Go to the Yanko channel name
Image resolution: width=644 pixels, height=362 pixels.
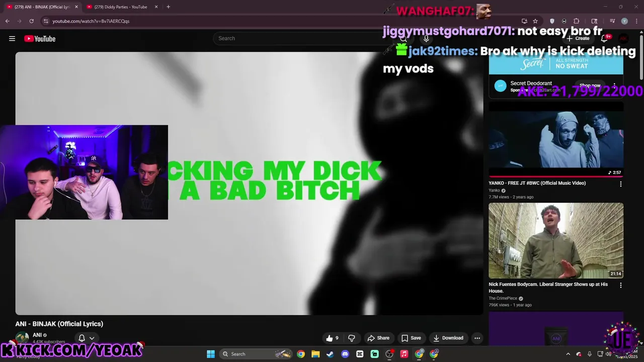(x=494, y=191)
